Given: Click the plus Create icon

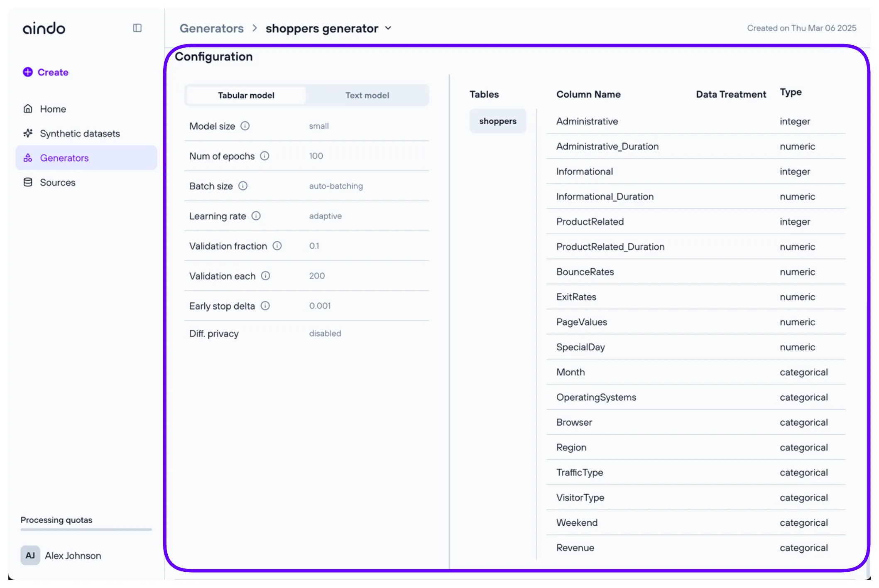Looking at the screenshot, I should tap(28, 72).
